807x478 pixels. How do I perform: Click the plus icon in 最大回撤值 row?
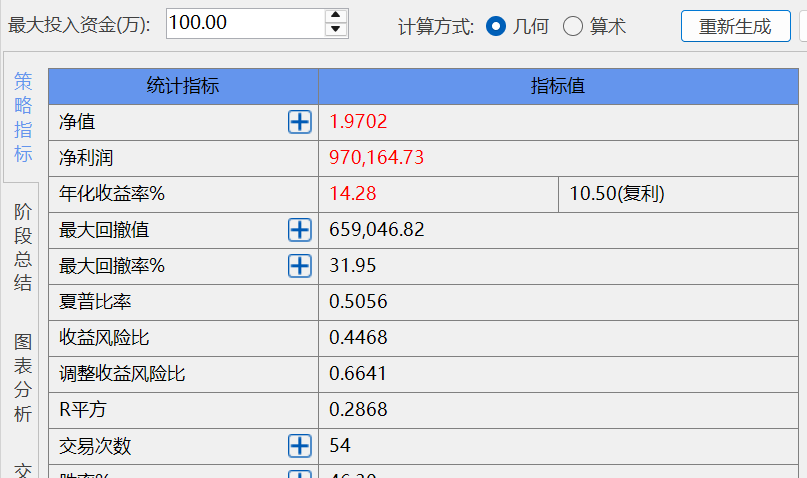(x=300, y=230)
